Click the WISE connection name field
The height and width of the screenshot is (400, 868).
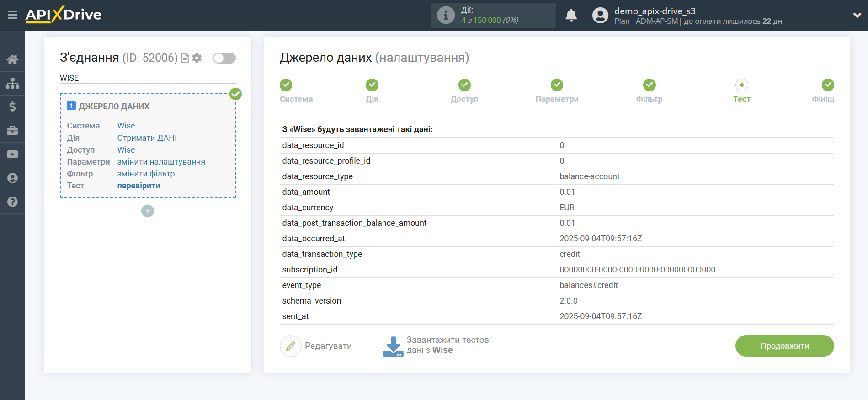[x=148, y=78]
